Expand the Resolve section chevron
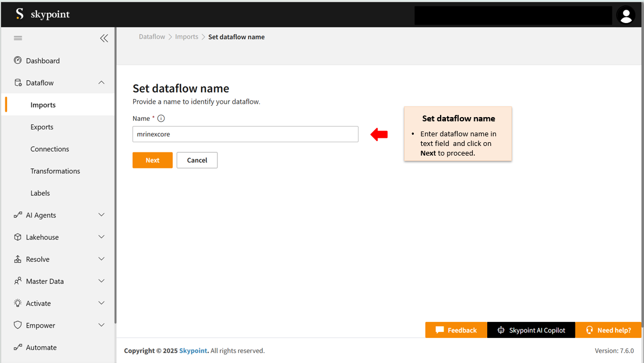Viewport: 644px width, 363px height. [x=101, y=259]
